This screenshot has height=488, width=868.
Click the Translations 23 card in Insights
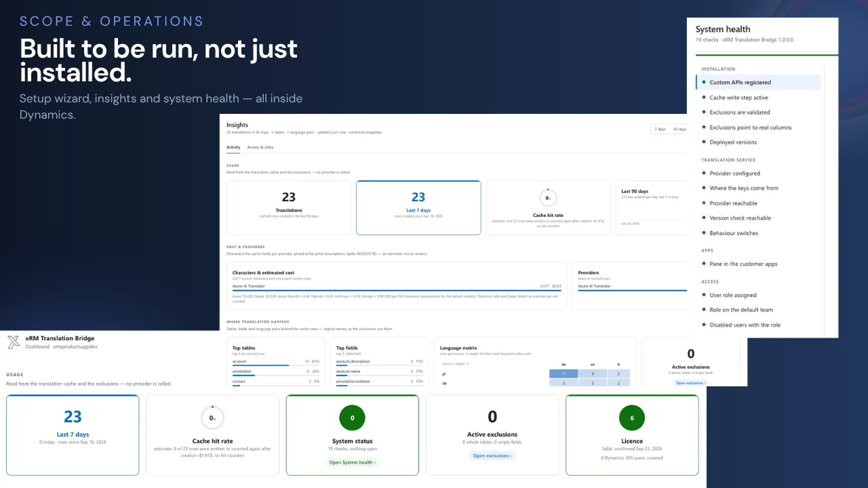(x=289, y=207)
